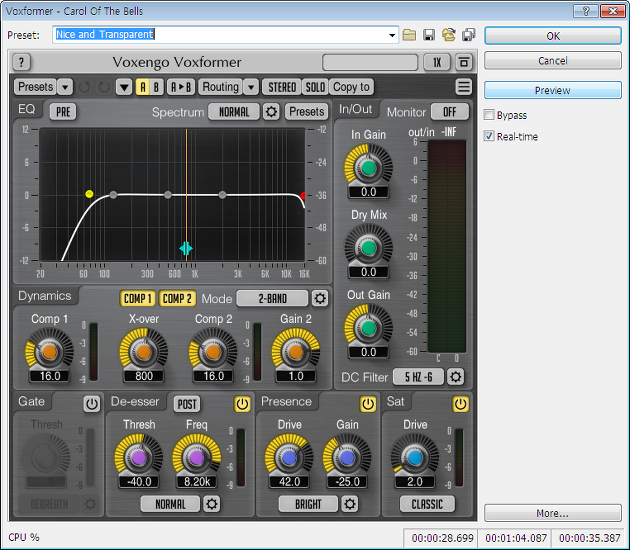Toggle De-esser power button
The width and height of the screenshot is (630, 550).
[x=242, y=404]
